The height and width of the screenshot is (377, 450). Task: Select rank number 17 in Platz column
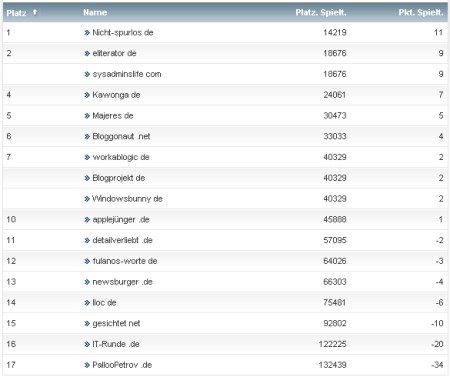11,365
